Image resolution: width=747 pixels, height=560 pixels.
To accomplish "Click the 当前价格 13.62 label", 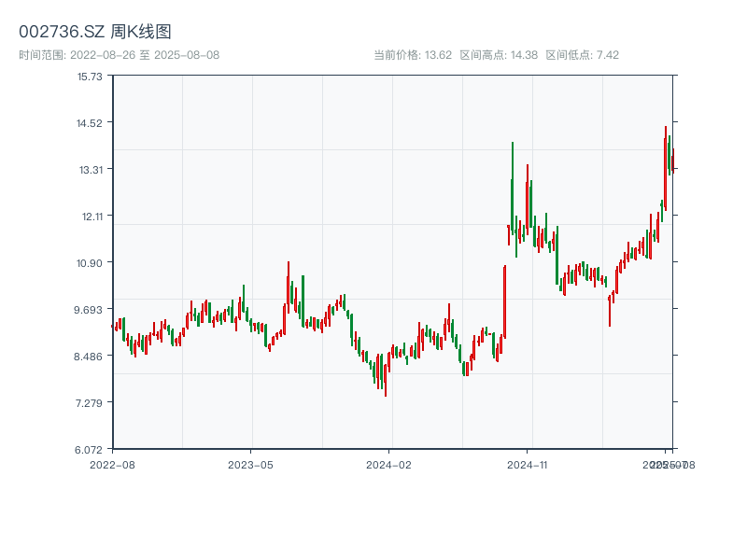I will (x=413, y=55).
